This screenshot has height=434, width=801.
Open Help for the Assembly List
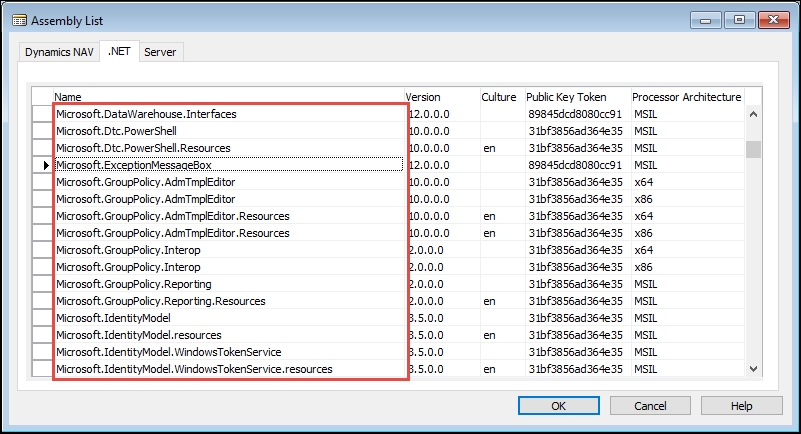(741, 406)
